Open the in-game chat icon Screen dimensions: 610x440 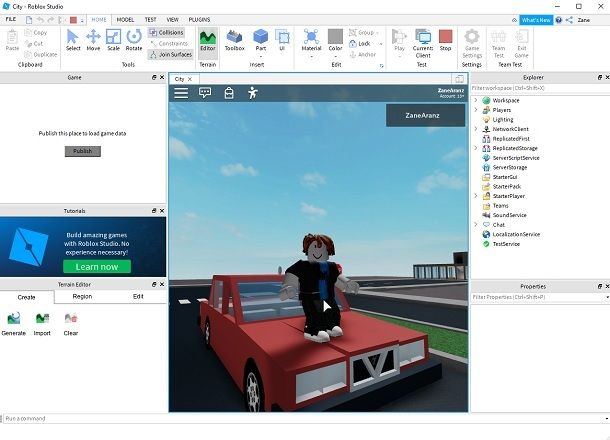(205, 93)
